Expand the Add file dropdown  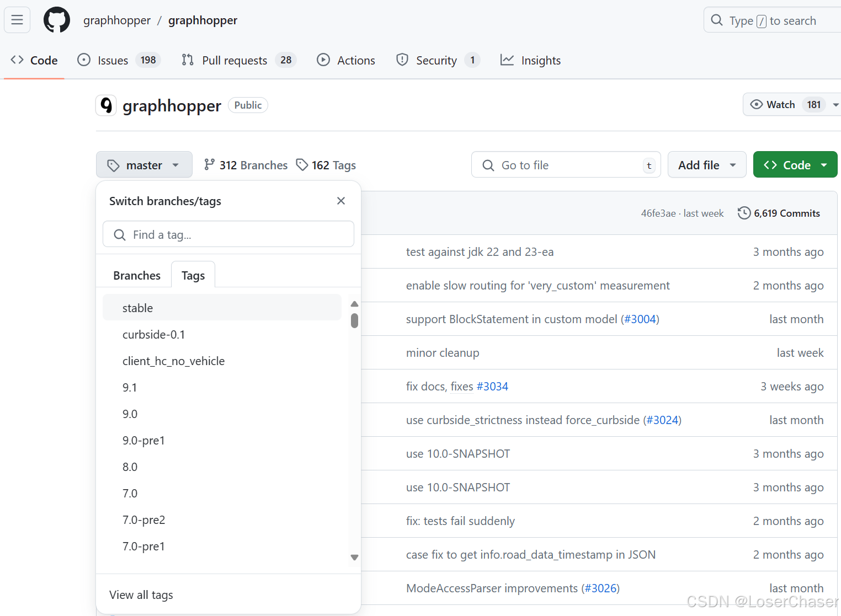pyautogui.click(x=707, y=165)
